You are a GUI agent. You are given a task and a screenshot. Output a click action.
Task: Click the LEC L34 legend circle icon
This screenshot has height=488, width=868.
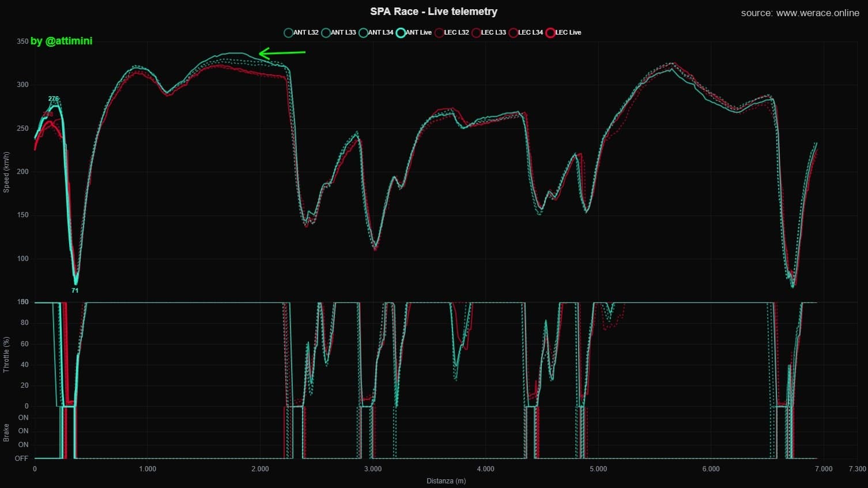click(x=513, y=33)
